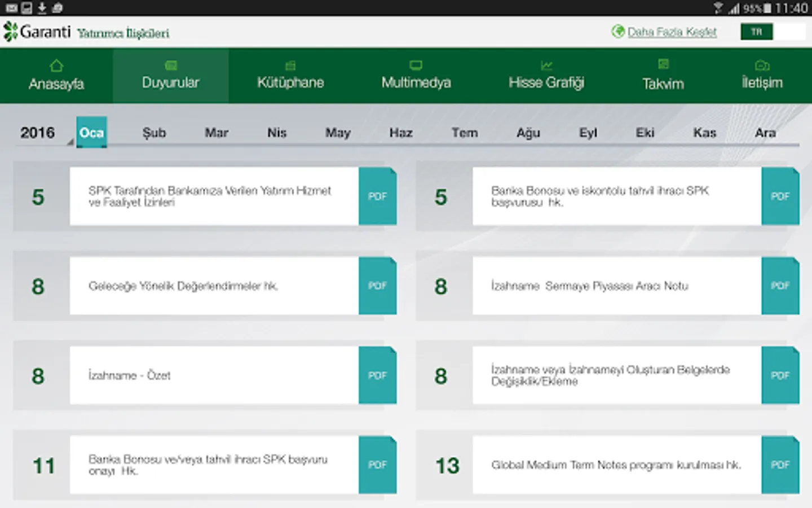Tap the Hisse Grafiği chart icon
The image size is (812, 508).
click(x=546, y=65)
